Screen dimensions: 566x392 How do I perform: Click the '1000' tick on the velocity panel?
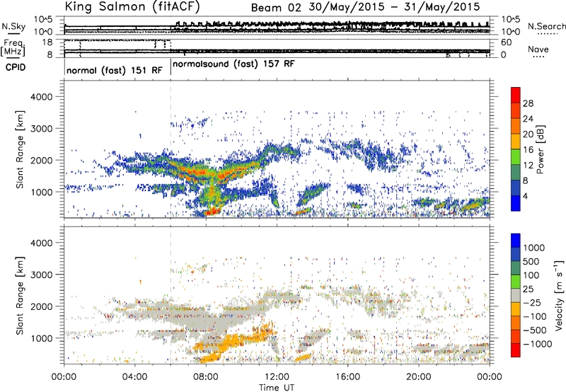pos(41,338)
